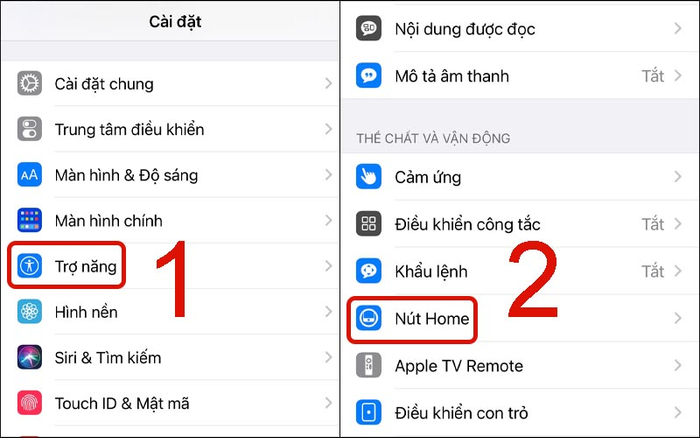The width and height of the screenshot is (700, 438).
Task: Open the Trung tâm điều khiển icon
Action: point(29,129)
